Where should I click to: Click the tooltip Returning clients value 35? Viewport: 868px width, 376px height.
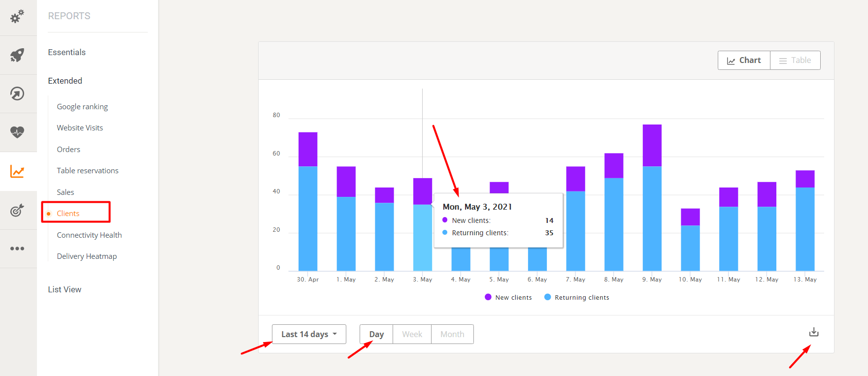click(549, 233)
